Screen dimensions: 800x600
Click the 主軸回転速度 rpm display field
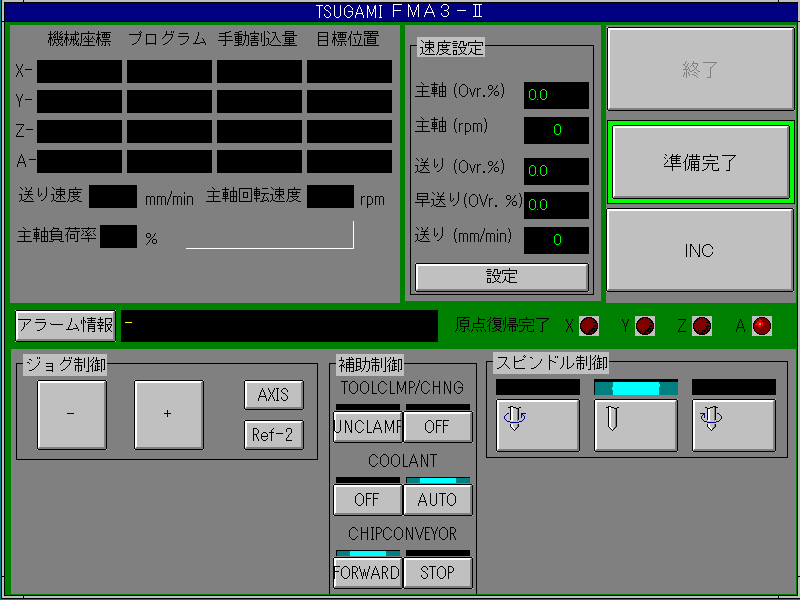330,196
